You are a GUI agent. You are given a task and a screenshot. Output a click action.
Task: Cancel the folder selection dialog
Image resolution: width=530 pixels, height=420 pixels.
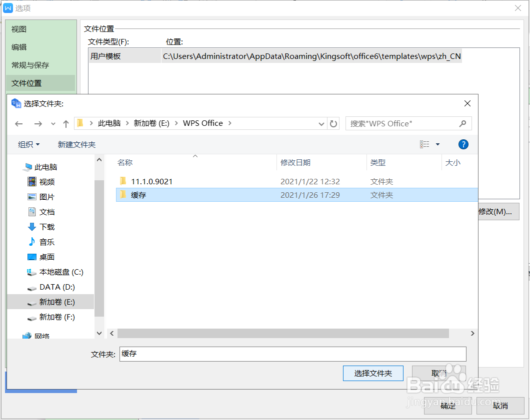(439, 373)
